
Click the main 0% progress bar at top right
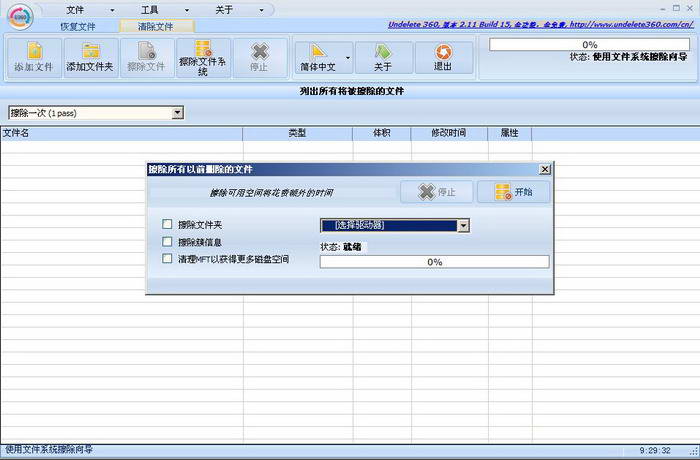point(589,45)
